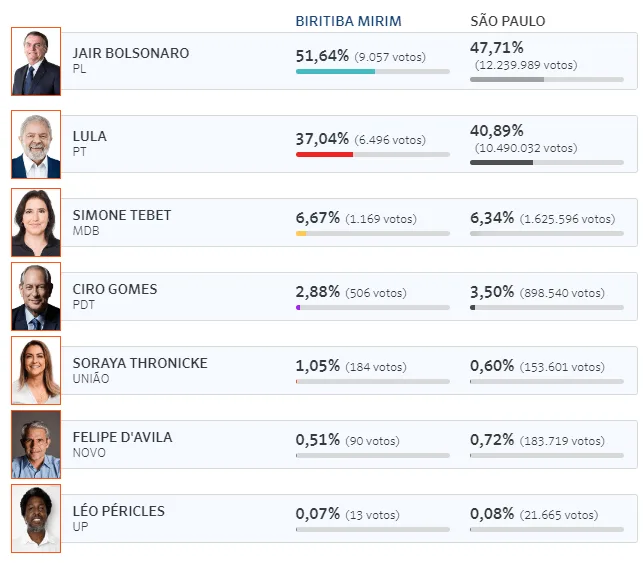Click Felipe D'Avila's candidate photo
This screenshot has height=563, width=643.
point(36,444)
